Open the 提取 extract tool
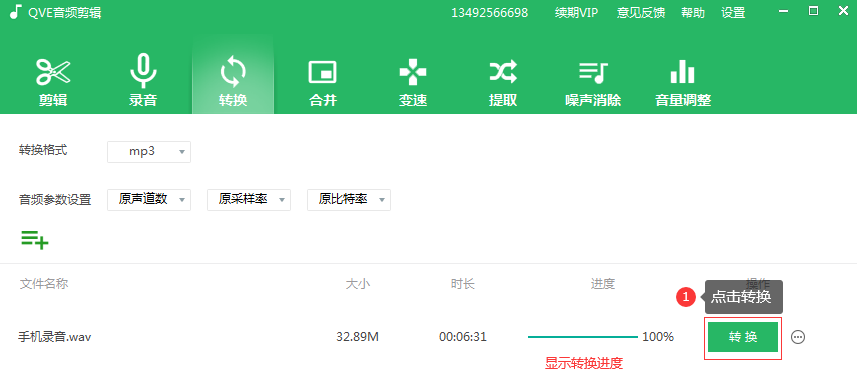 (x=502, y=82)
